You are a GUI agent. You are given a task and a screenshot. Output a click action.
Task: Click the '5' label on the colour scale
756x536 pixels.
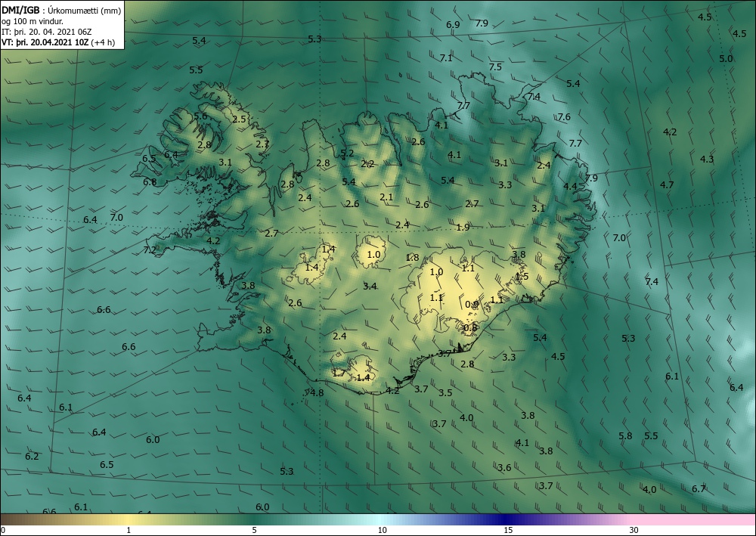coord(255,531)
